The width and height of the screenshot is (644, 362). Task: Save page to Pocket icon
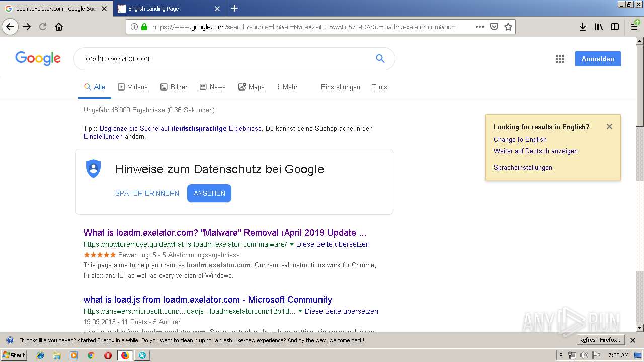pyautogui.click(x=494, y=27)
